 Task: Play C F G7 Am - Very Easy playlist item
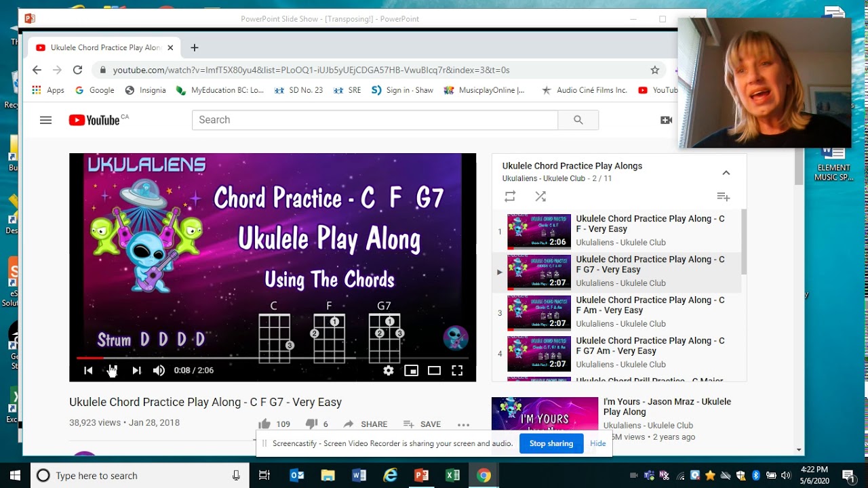pyautogui.click(x=617, y=352)
